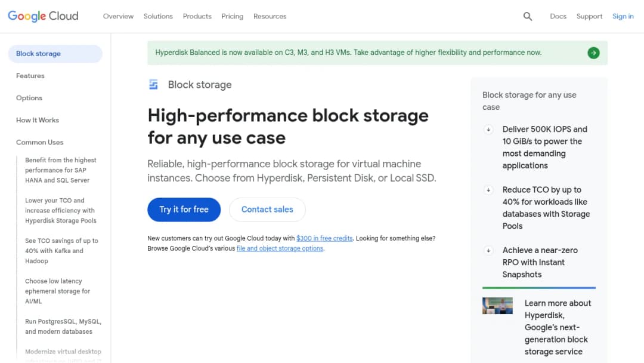
Task: Open the Products menu
Action: pyautogui.click(x=197, y=17)
